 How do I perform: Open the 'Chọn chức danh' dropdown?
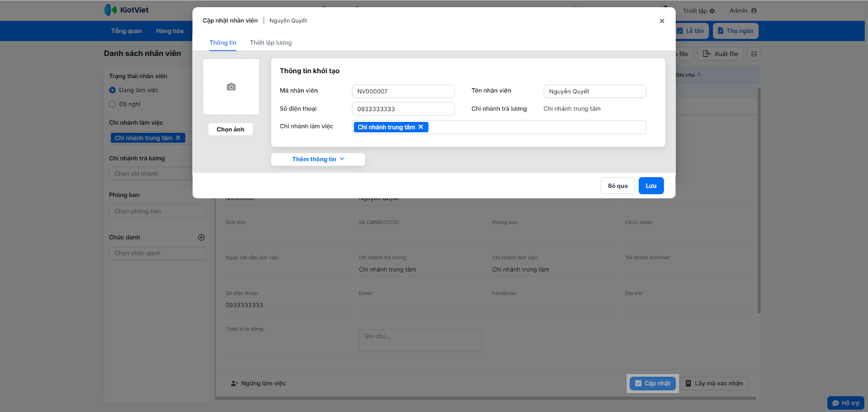157,253
